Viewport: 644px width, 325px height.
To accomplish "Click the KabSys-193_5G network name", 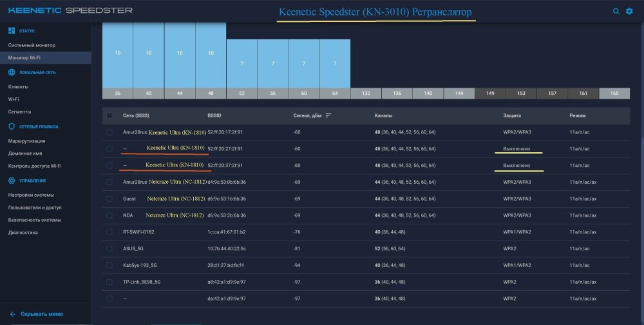I will pos(139,265).
